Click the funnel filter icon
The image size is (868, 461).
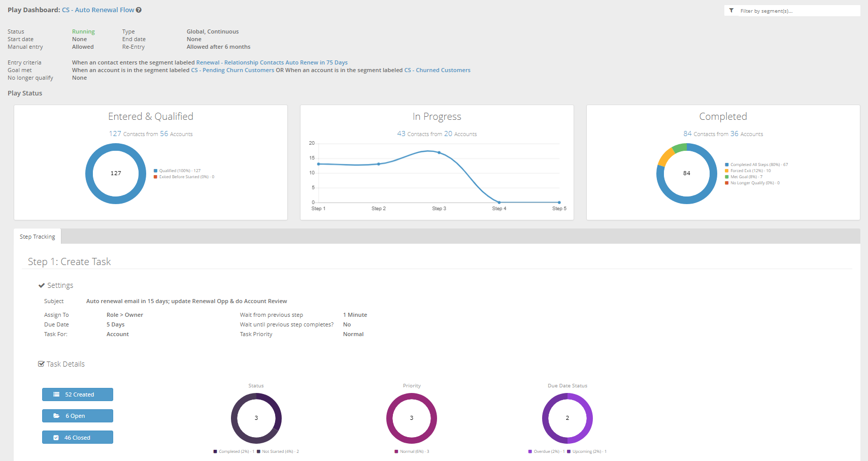[731, 11]
